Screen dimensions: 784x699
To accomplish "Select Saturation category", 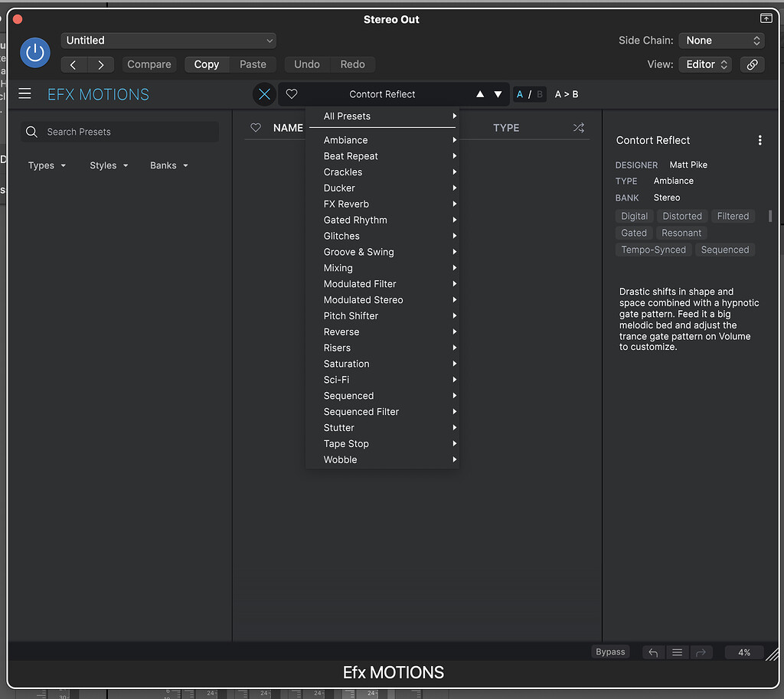I will (x=383, y=364).
